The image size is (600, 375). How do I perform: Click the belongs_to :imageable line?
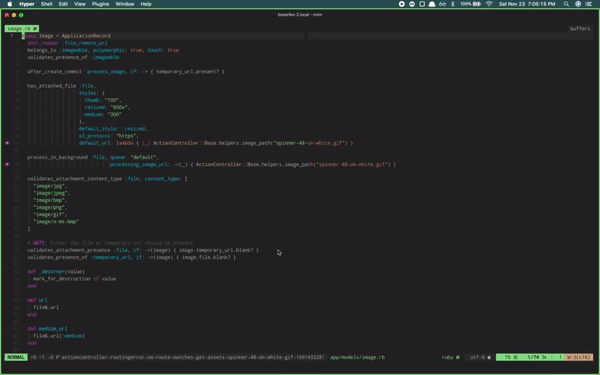pos(103,50)
